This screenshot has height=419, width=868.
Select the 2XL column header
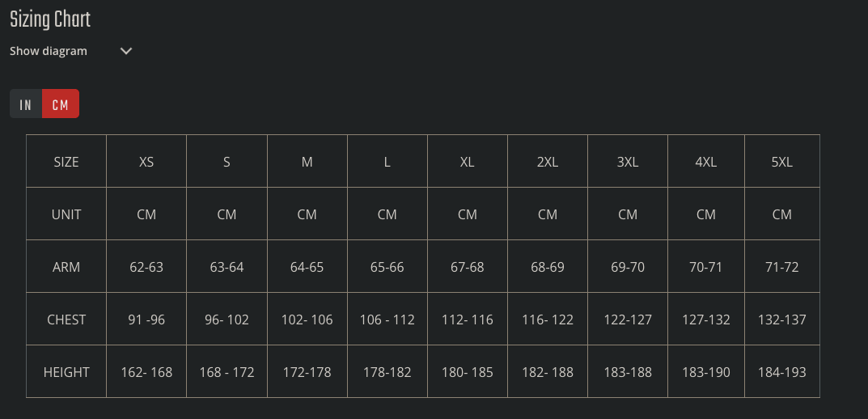(548, 162)
